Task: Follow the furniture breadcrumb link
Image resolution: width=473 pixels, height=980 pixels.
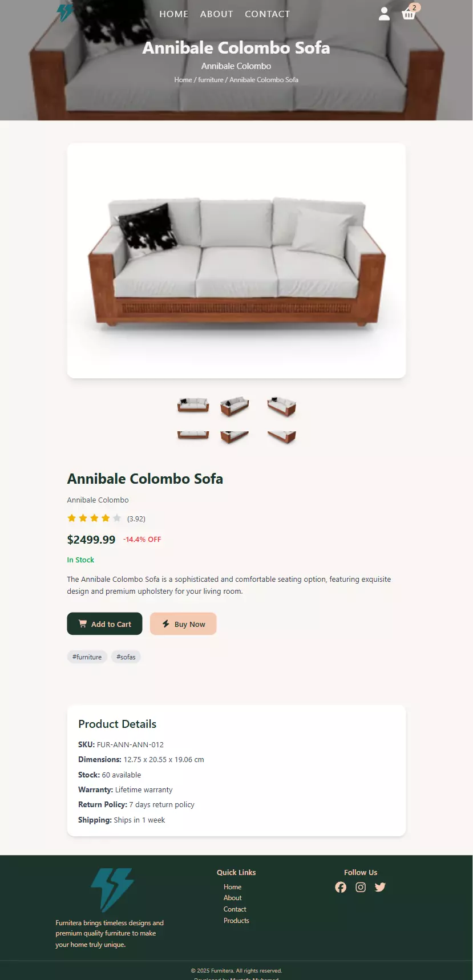Action: coord(211,80)
